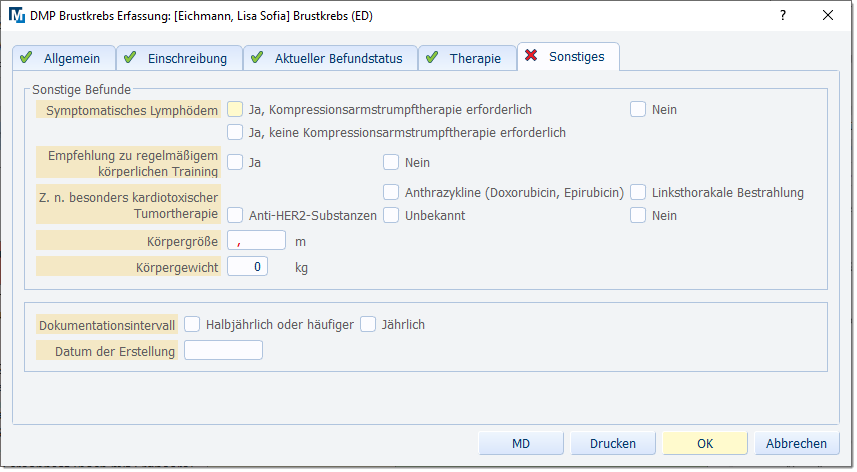Click the green checkmark on Allgemein tab
857x472 pixels.
click(x=26, y=57)
